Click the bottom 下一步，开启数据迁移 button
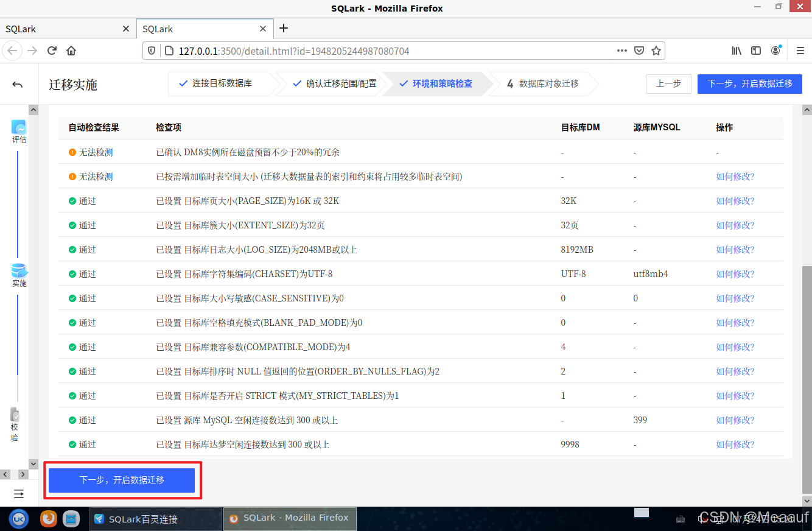 (x=122, y=480)
